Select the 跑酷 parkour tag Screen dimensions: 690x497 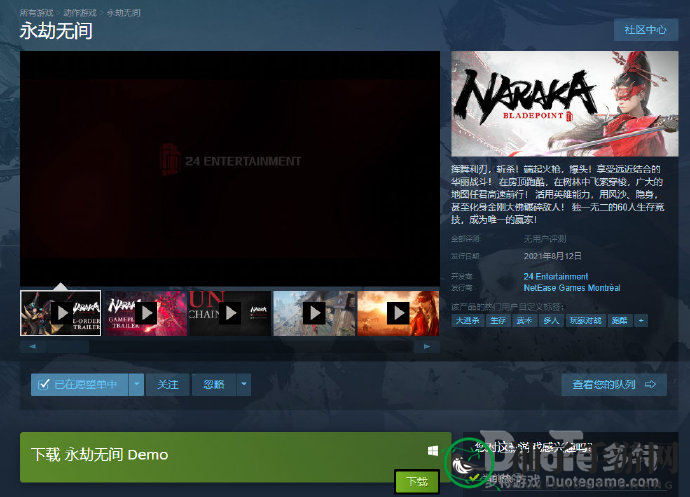[x=620, y=320]
